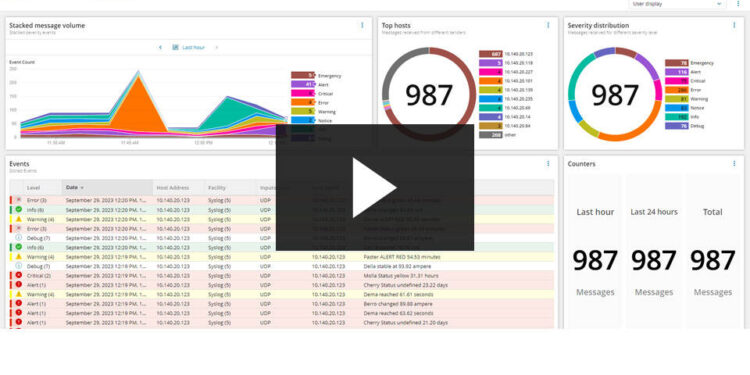Viewport: 750px width, 375px height.
Task: Click alert icon in Dema reached 63.62 seconds row
Action: pos(19,313)
